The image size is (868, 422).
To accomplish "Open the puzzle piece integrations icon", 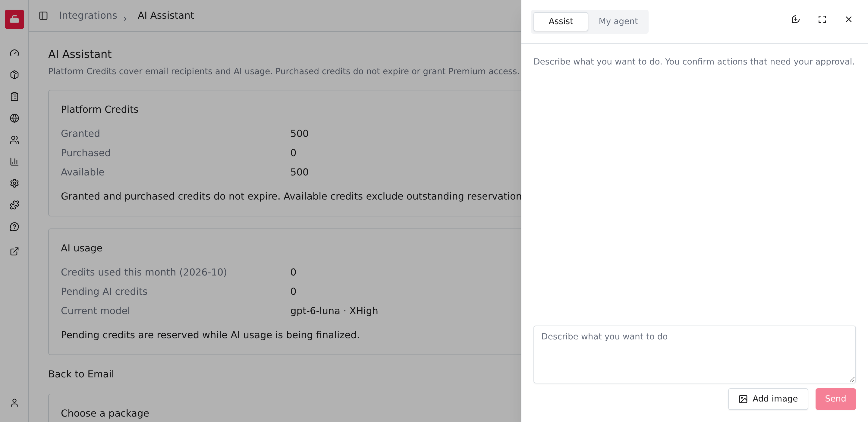I will point(14,205).
